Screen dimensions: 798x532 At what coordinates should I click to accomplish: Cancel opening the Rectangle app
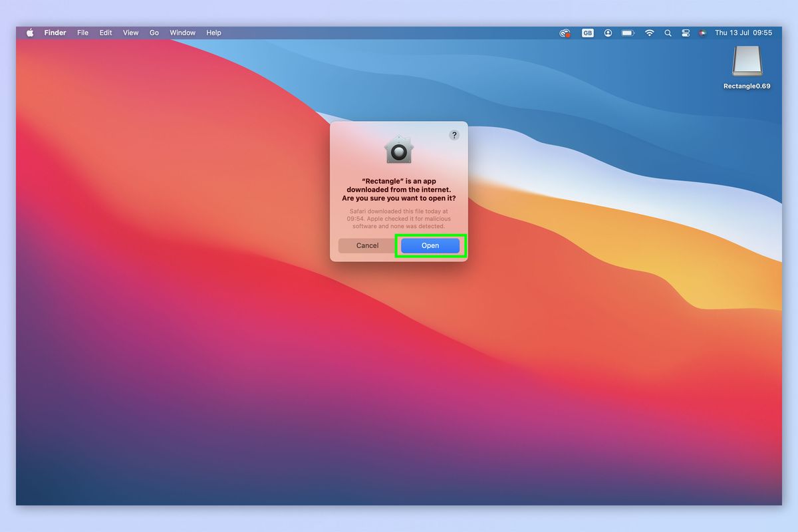[366, 245]
